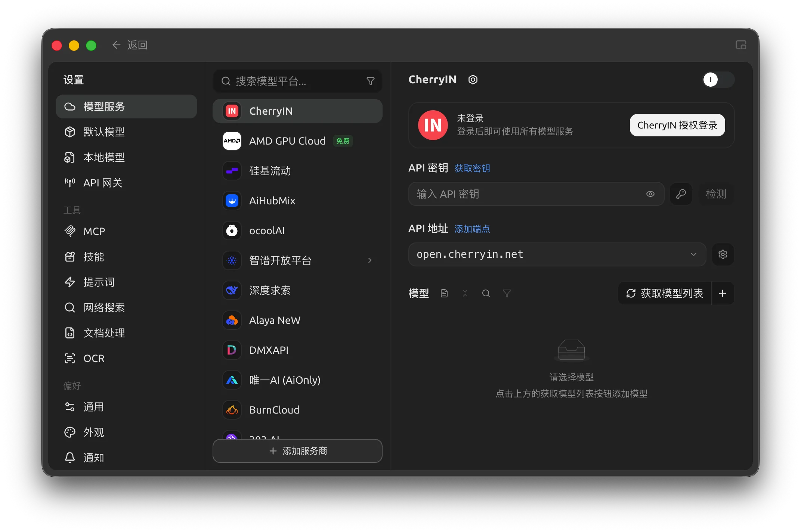Click the 唯一AI triangular A logo icon
Screen dimensions: 801x532
pos(232,380)
